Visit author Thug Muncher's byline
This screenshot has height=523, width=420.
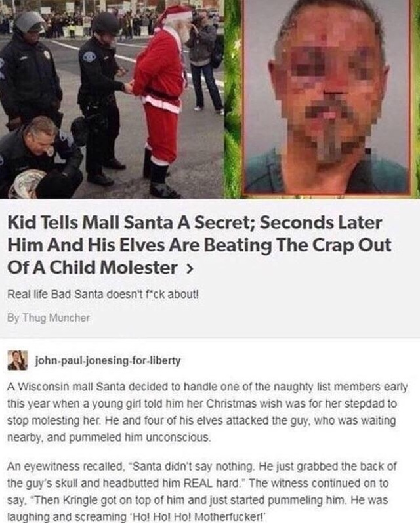(x=49, y=318)
